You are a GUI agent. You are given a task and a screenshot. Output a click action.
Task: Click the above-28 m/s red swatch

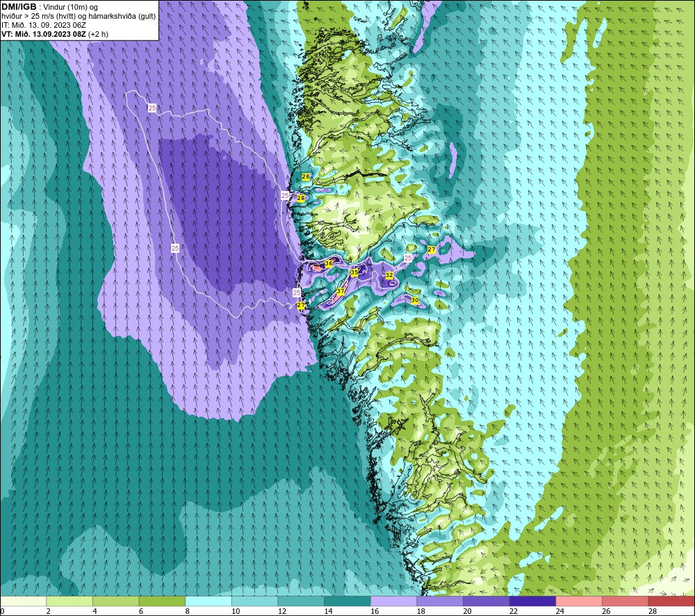(671, 601)
